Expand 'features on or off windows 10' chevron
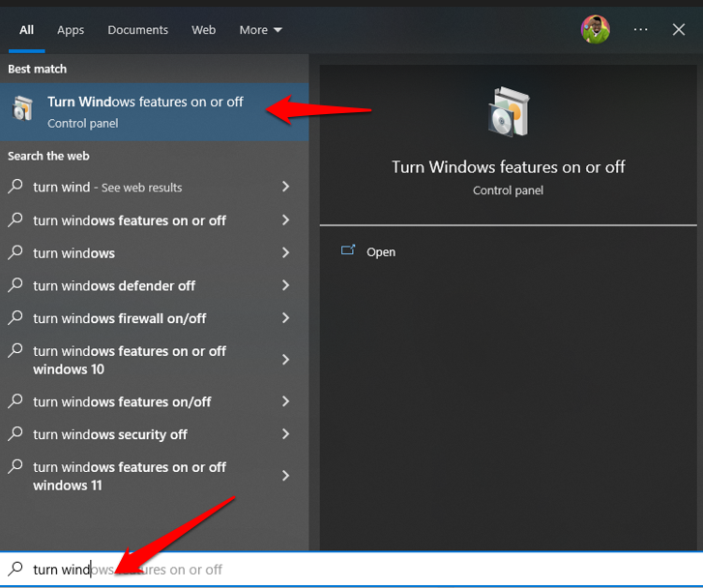 click(x=285, y=360)
